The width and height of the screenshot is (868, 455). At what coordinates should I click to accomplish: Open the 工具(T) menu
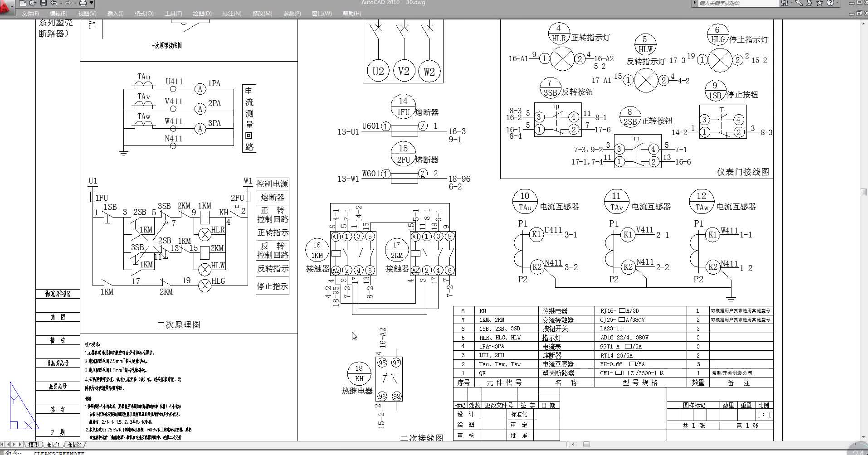pyautogui.click(x=173, y=13)
